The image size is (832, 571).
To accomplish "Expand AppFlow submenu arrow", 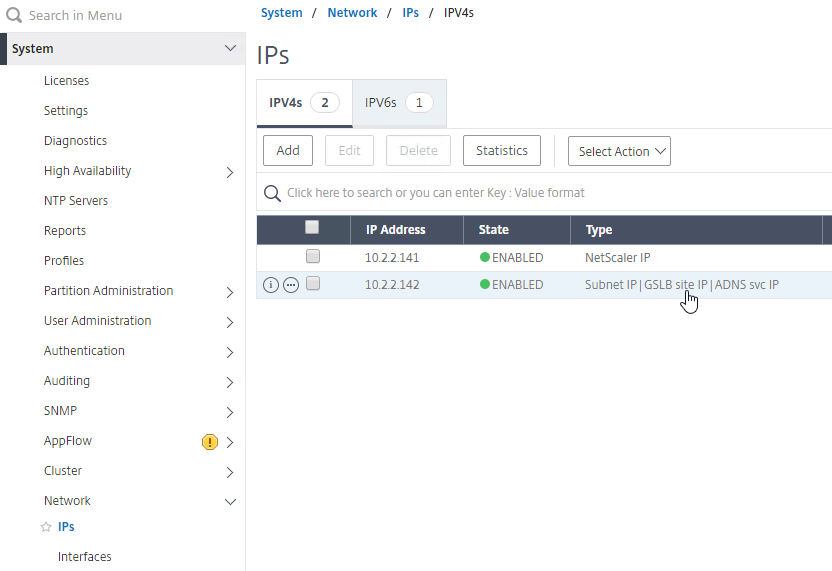I will coord(230,443).
